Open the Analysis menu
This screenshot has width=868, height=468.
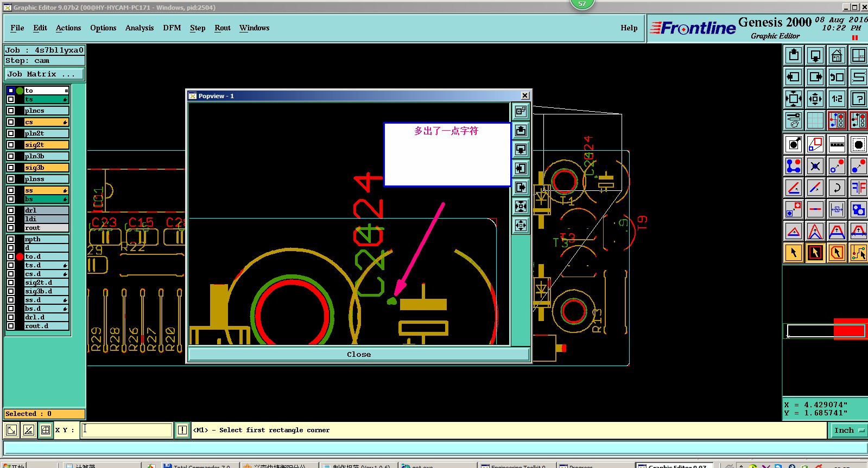pos(140,28)
